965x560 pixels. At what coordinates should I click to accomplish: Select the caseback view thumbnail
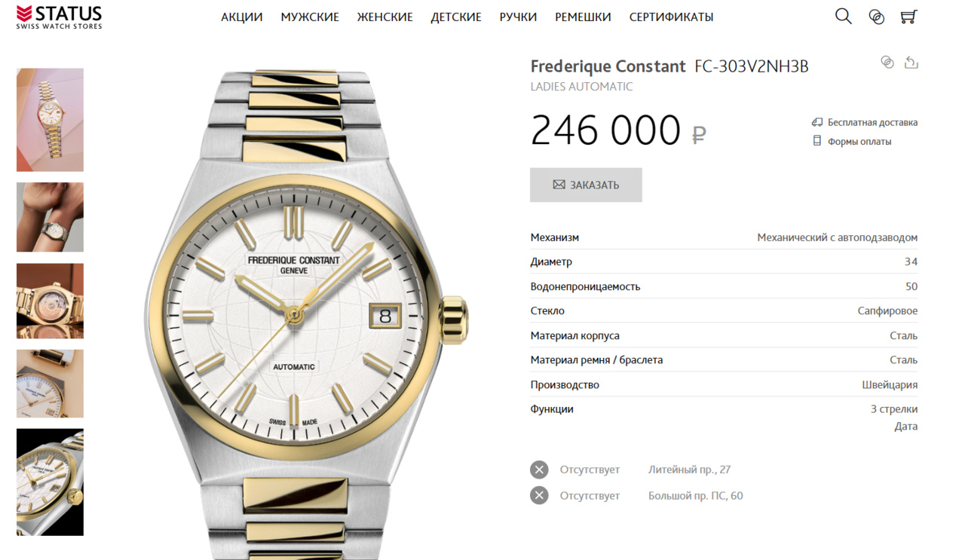(x=50, y=301)
